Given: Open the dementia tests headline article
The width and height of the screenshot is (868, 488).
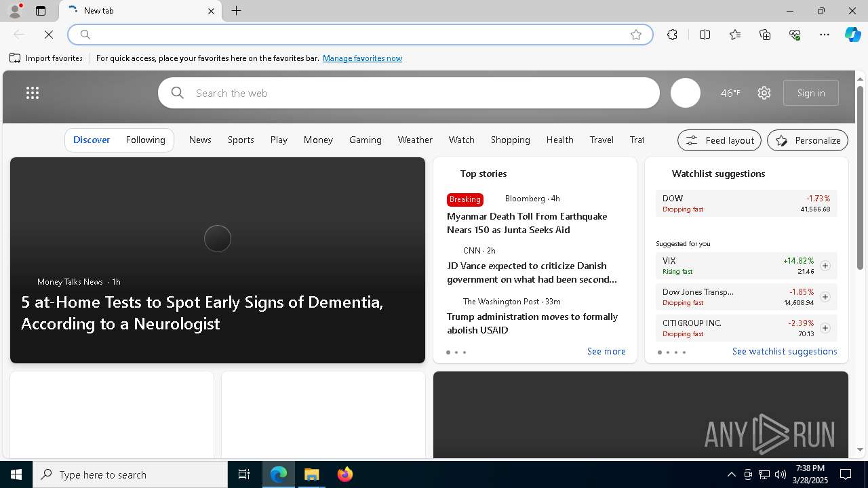Looking at the screenshot, I should tap(202, 312).
